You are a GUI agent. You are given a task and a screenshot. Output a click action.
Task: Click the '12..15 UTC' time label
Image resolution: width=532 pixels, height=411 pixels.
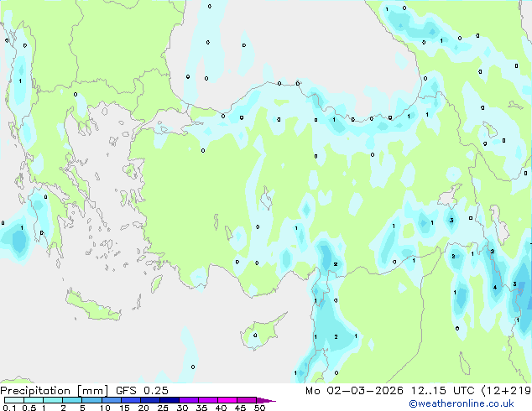tap(442, 391)
